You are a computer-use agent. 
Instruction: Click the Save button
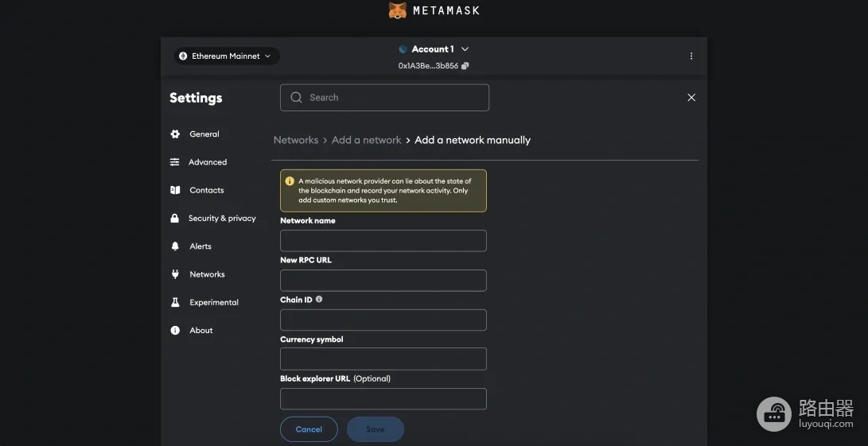coord(376,429)
